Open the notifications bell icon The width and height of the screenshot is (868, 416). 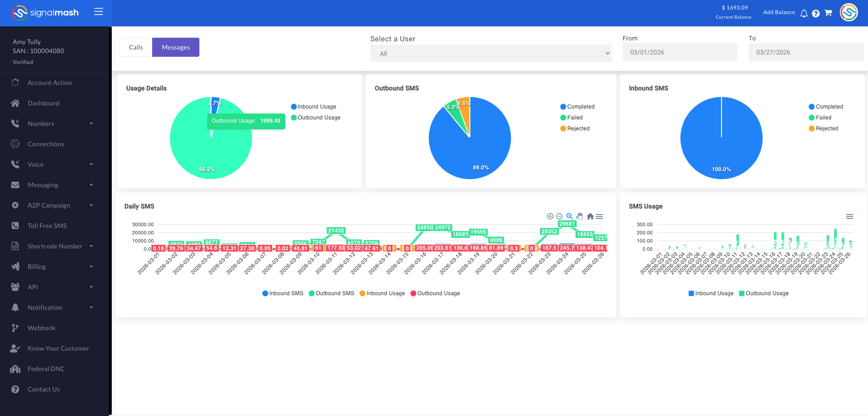coord(804,13)
